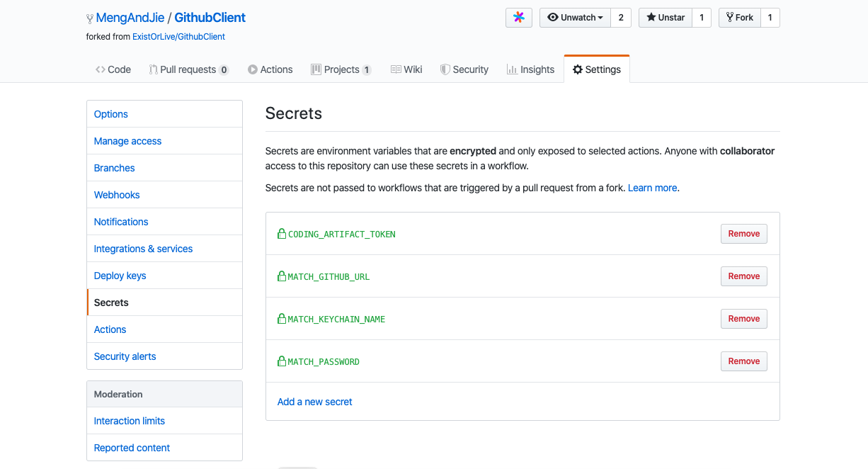Open the Learn more link
This screenshot has height=469, width=868.
pos(652,188)
